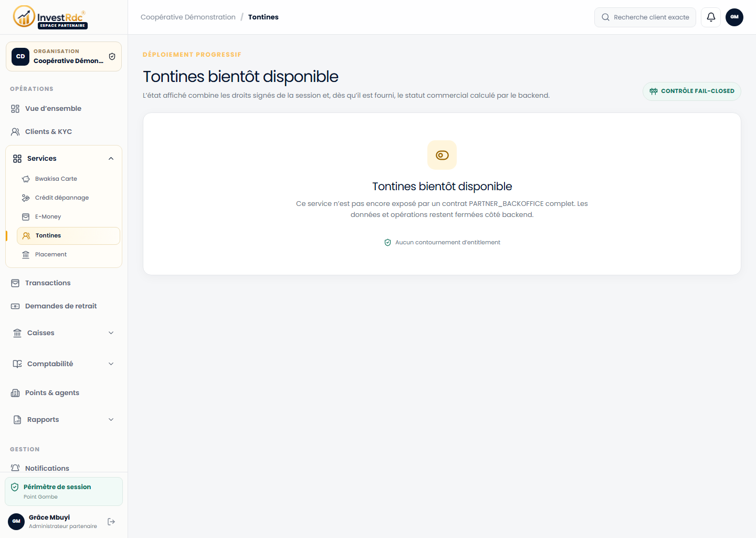Select Tontines under Services
756x538 pixels.
[x=68, y=236]
